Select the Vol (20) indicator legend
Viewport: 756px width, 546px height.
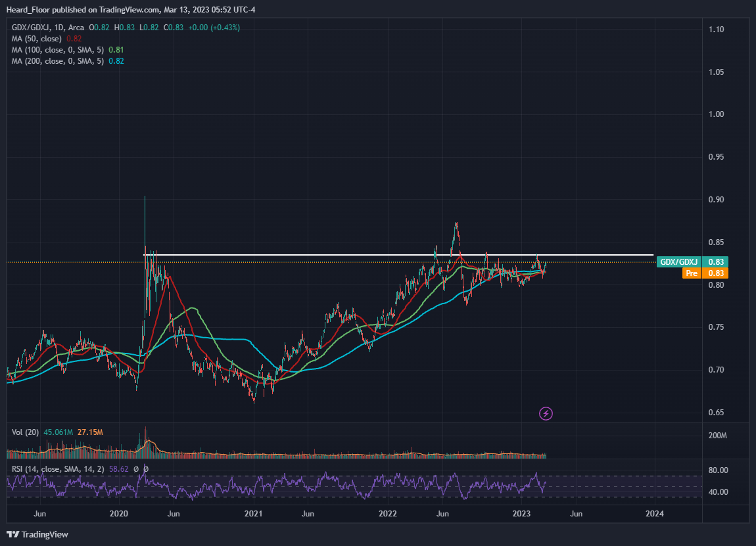[x=25, y=432]
